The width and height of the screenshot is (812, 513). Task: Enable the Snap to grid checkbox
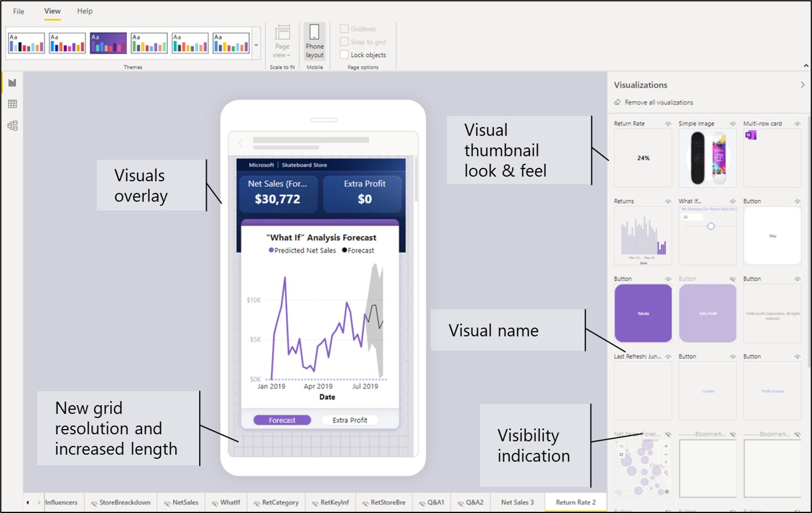coord(344,42)
